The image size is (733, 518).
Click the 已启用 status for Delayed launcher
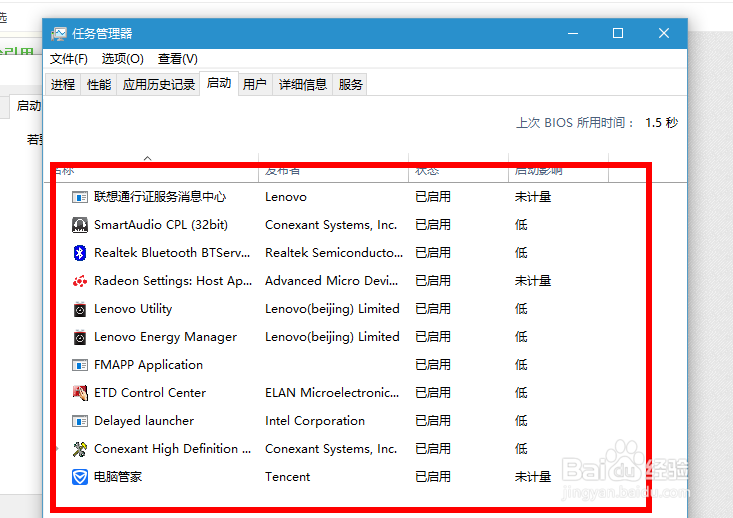[433, 421]
